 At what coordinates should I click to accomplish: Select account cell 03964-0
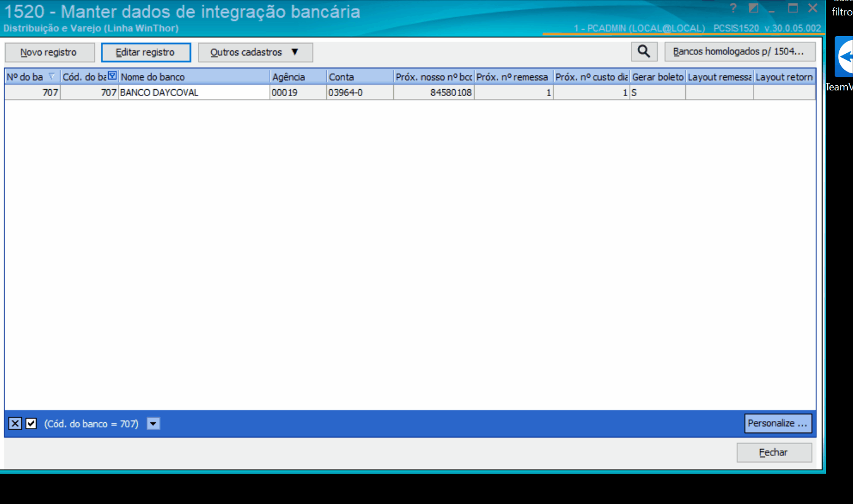tap(360, 92)
